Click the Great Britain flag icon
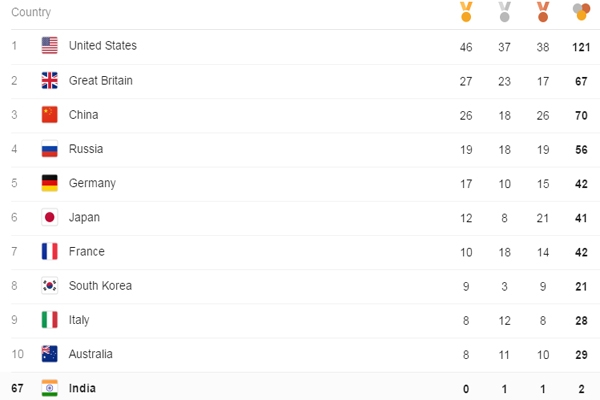This screenshot has width=600, height=400. pos(49,80)
